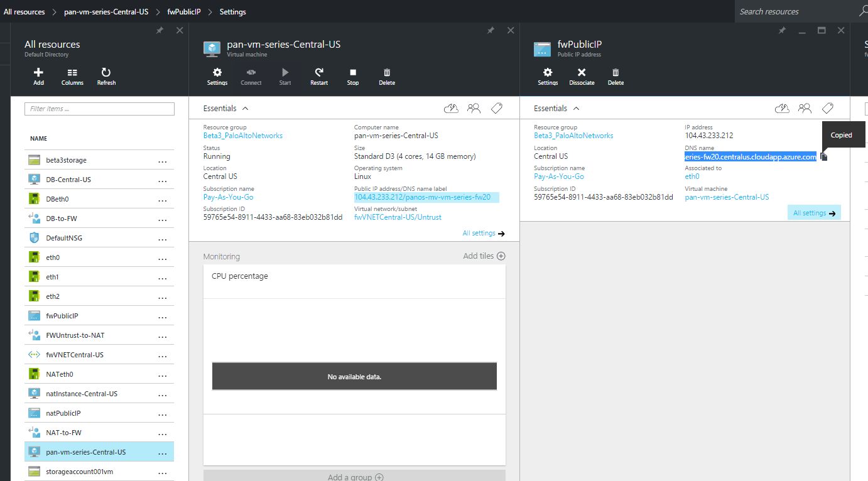This screenshot has width=868, height=481.
Task: Stop the virtual machine
Action: tap(353, 77)
